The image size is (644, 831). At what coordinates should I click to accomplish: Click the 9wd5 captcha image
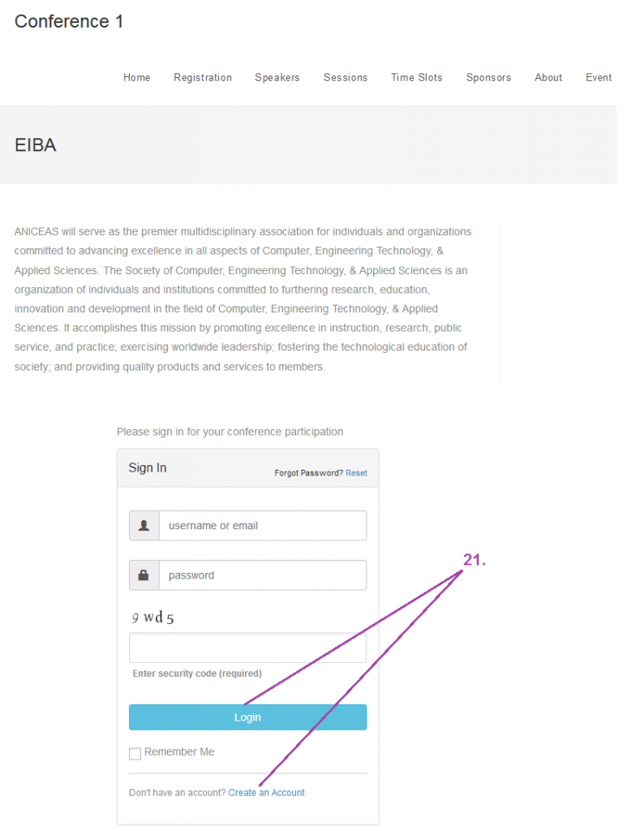pos(152,618)
